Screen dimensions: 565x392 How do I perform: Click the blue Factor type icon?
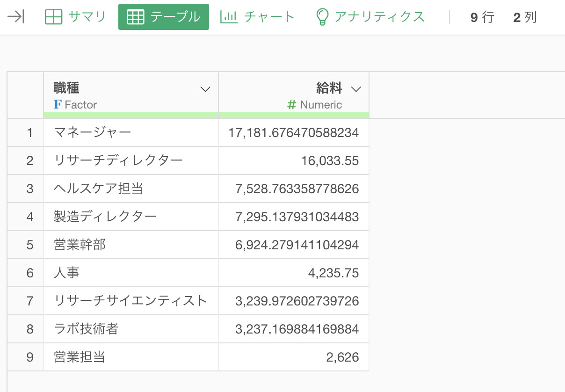click(x=58, y=105)
